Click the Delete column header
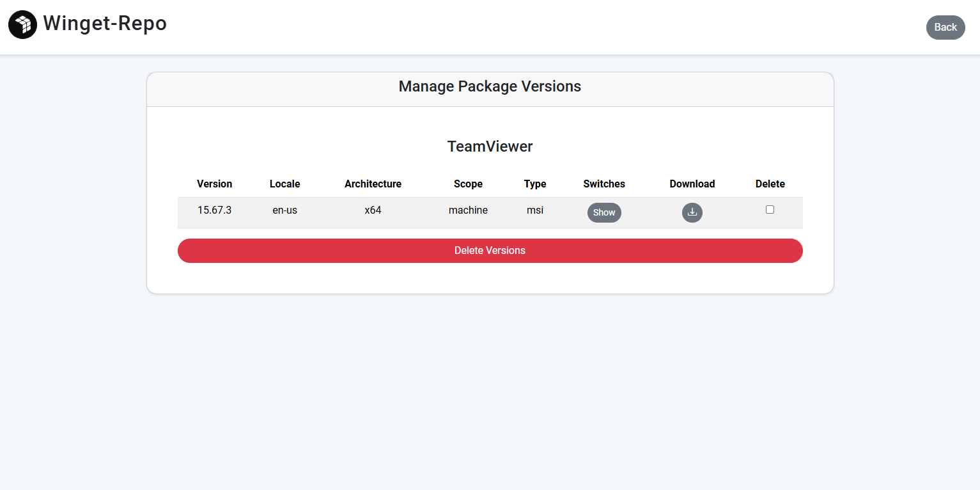The image size is (980, 490). pos(770,184)
